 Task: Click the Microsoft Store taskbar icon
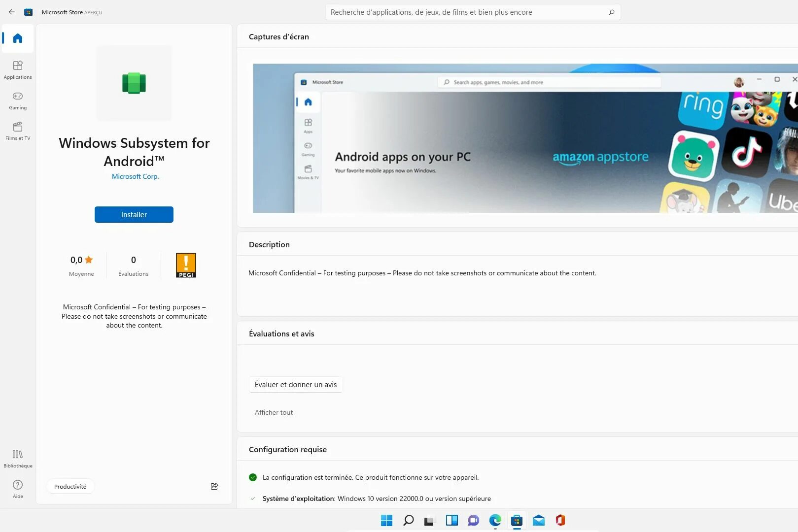coord(517,520)
